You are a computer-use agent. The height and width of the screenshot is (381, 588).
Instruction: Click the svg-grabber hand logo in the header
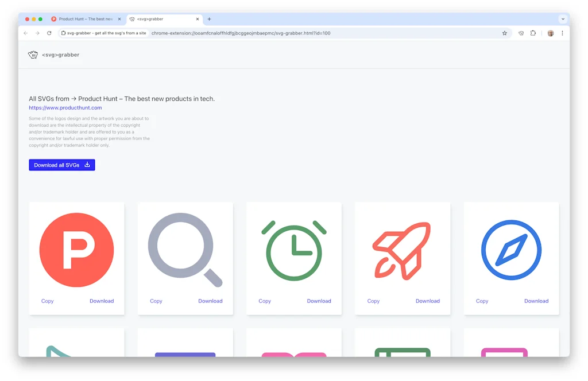33,54
